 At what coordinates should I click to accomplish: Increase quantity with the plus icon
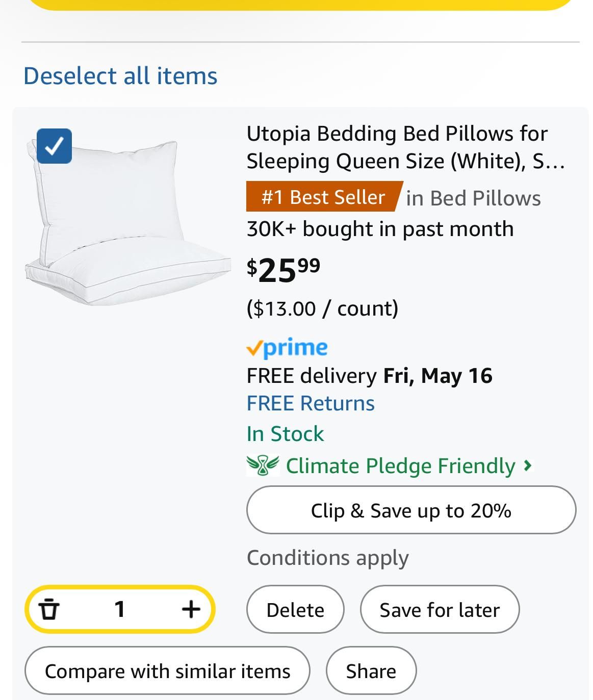(191, 609)
